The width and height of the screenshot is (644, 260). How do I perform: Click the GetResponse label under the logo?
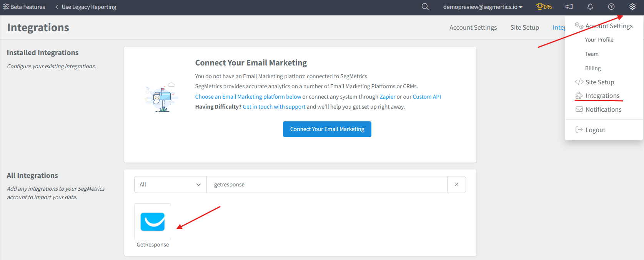153,245
